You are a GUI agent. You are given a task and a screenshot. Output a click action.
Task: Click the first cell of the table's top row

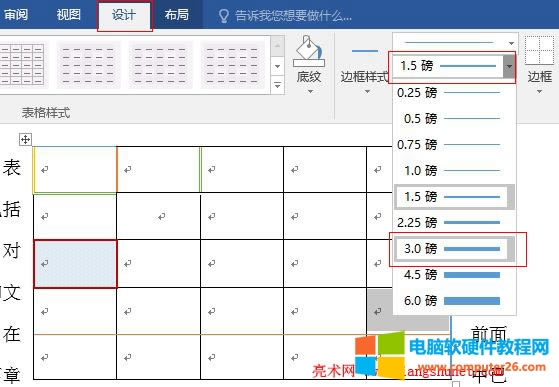click(x=75, y=170)
